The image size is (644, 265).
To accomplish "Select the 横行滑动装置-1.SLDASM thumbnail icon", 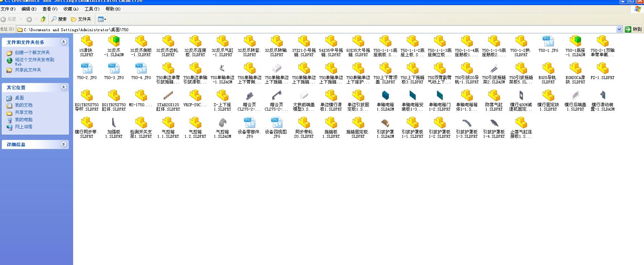I will point(602,95).
